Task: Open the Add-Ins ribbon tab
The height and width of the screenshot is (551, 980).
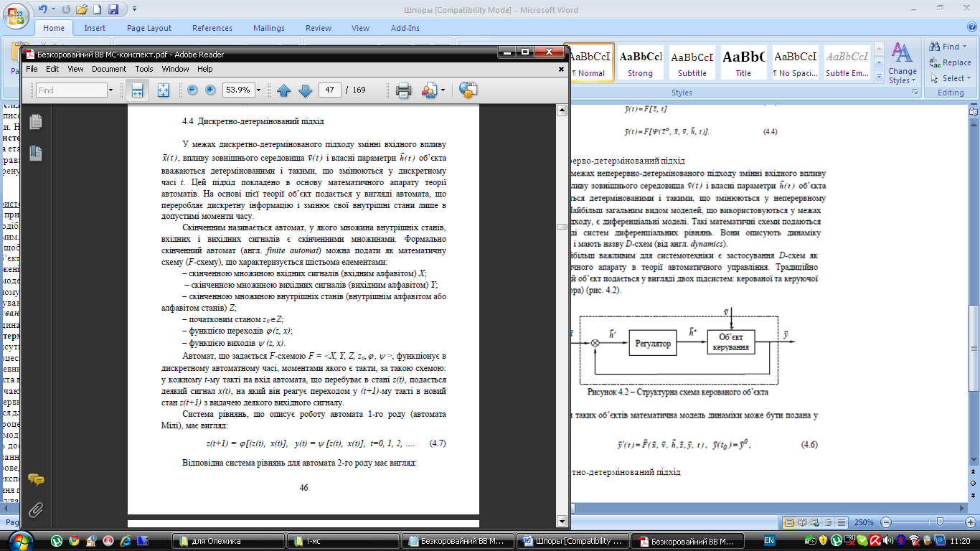Action: (x=405, y=28)
